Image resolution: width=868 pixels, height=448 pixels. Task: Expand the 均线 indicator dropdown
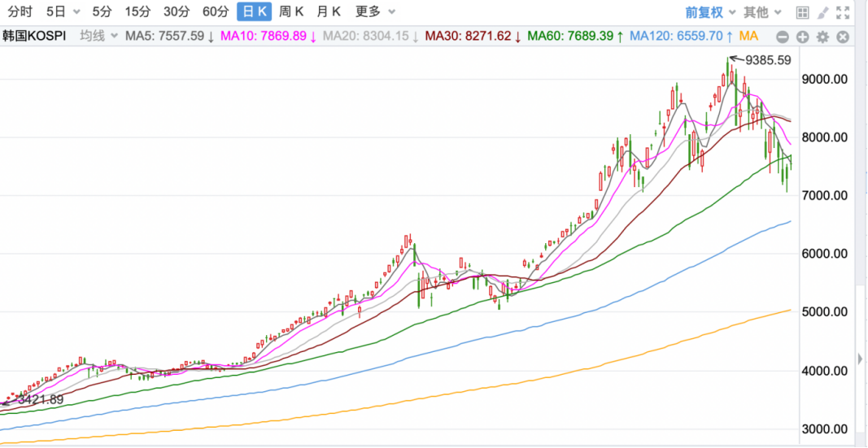(98, 37)
